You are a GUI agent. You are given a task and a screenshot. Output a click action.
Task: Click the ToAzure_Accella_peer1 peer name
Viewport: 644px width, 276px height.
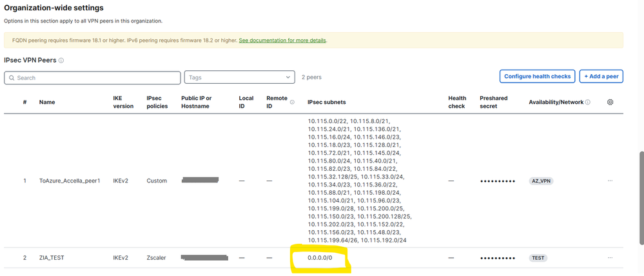click(x=70, y=181)
